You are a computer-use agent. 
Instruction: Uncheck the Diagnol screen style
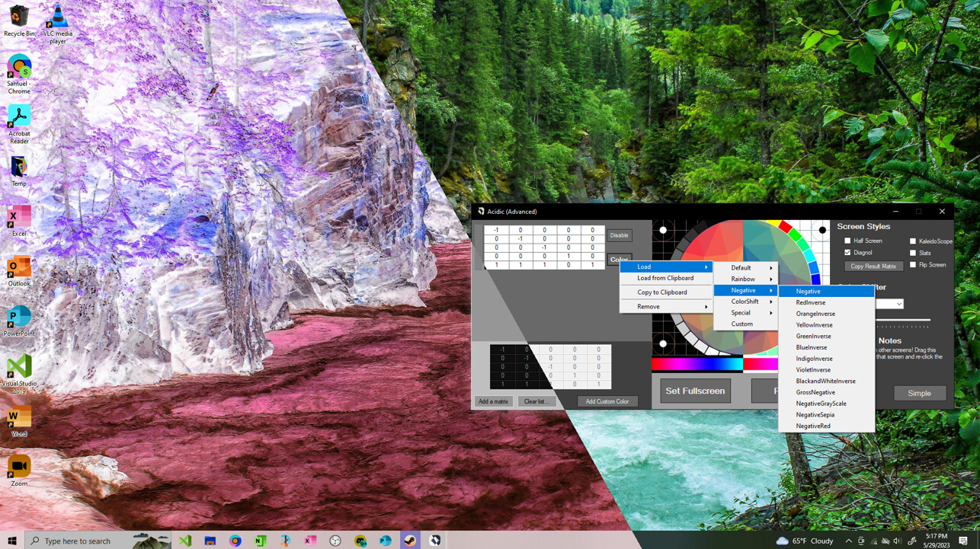pyautogui.click(x=847, y=252)
